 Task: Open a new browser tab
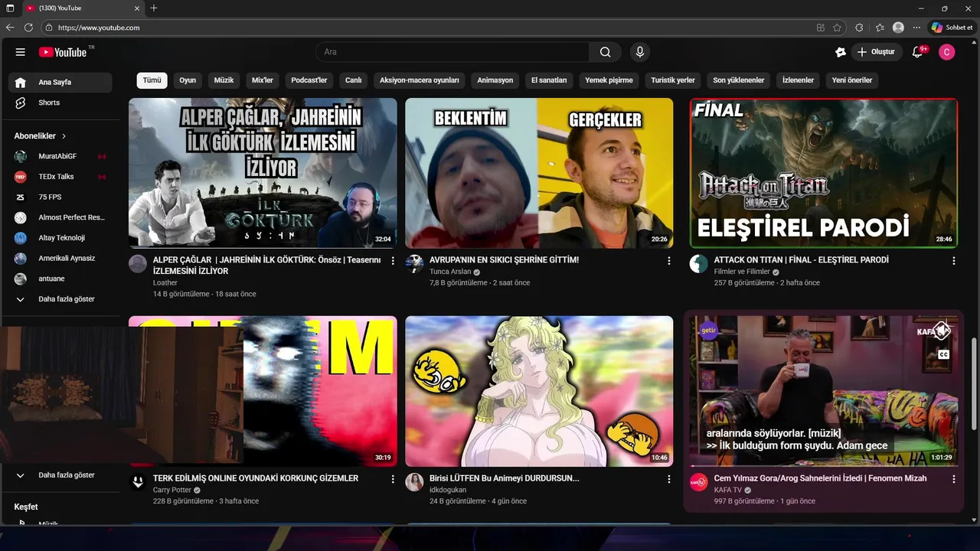tap(154, 8)
